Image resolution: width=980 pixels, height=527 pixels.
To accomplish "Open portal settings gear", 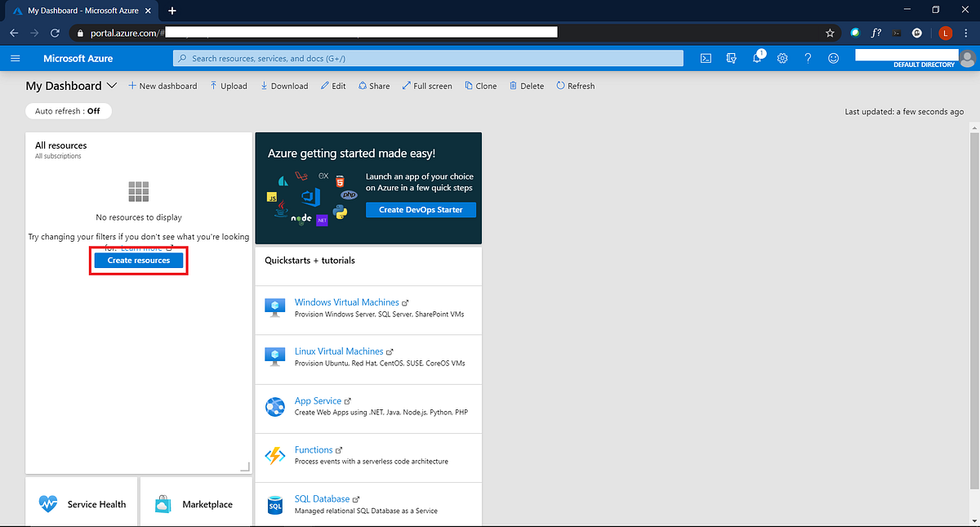I will pos(782,57).
